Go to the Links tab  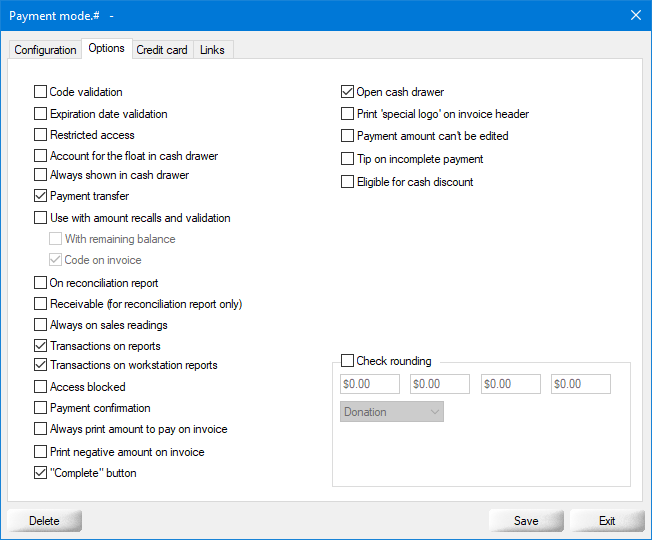(212, 50)
